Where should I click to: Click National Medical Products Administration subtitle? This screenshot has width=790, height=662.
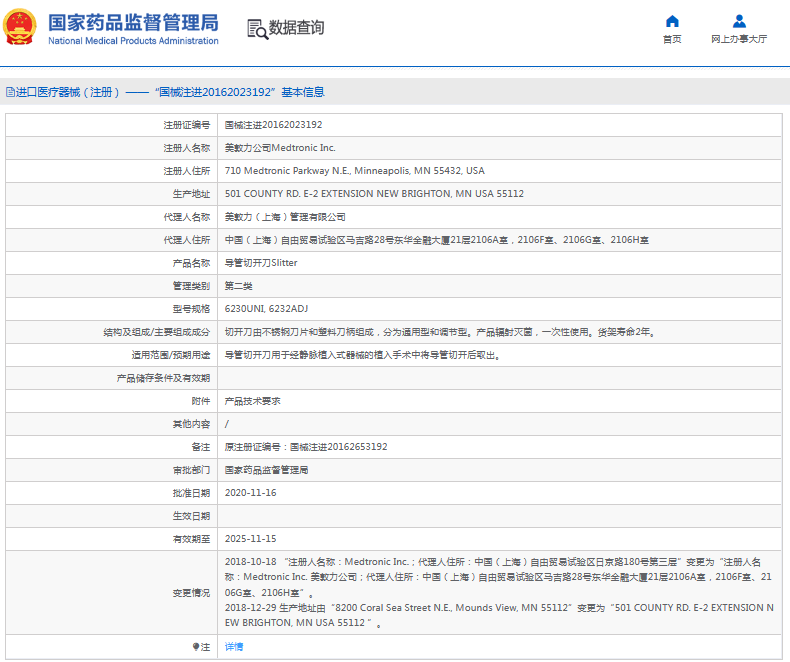tap(134, 41)
